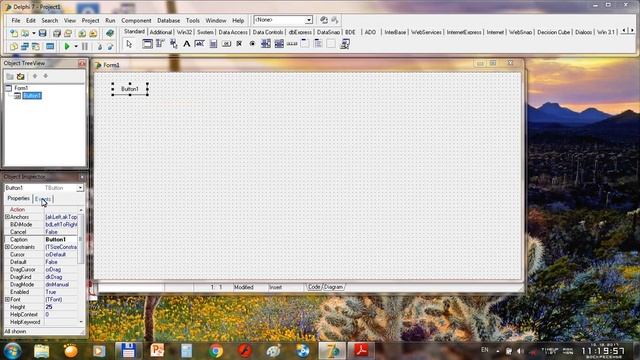
Task: Switch to the Win32 palette tab
Action: point(184,32)
